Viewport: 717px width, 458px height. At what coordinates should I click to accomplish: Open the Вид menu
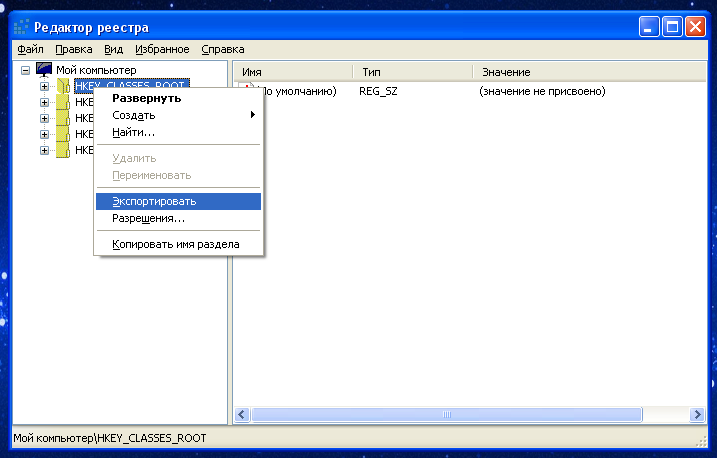113,49
